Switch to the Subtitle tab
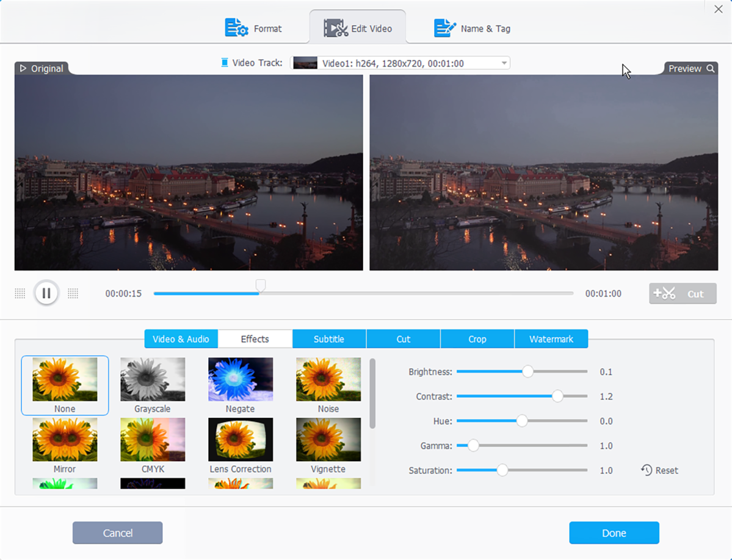 (x=329, y=339)
